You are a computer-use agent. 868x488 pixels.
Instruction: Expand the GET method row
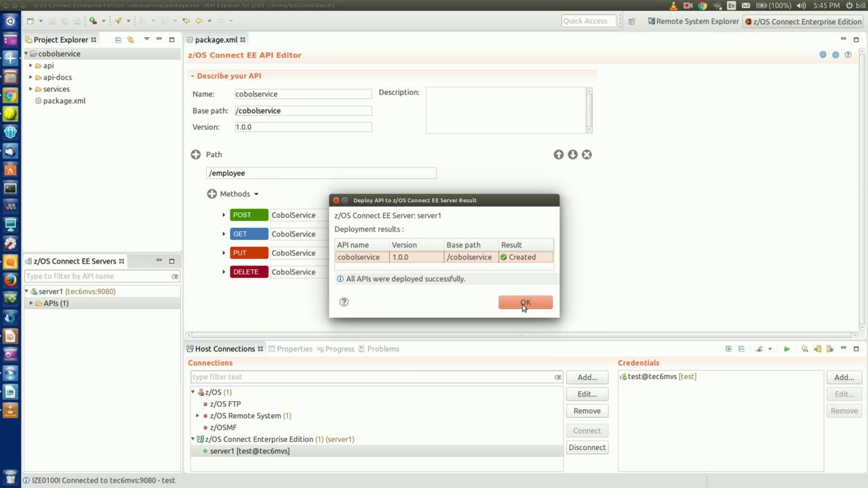(224, 234)
